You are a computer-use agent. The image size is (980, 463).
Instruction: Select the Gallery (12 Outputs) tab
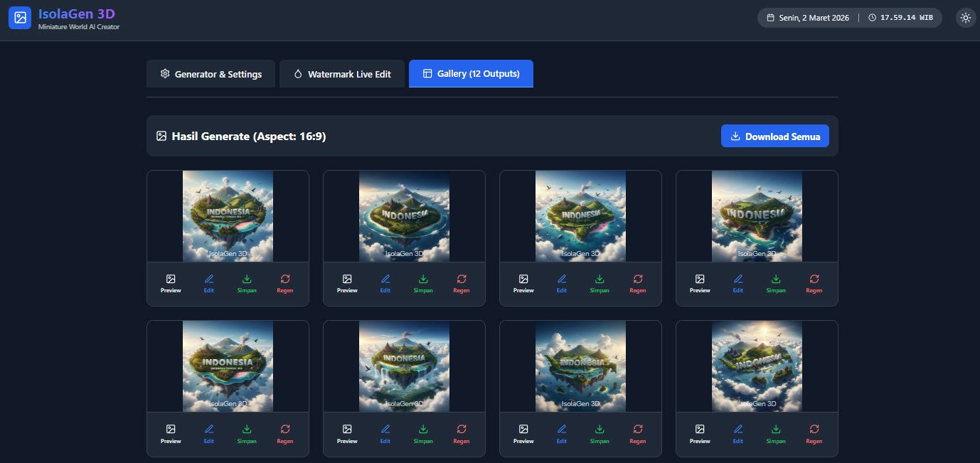tap(471, 74)
